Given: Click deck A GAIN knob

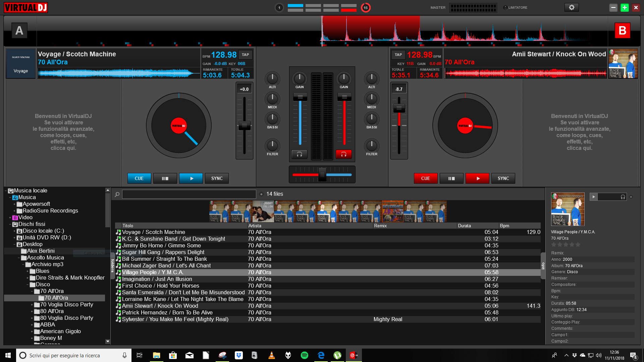Looking at the screenshot, I should click(300, 79).
